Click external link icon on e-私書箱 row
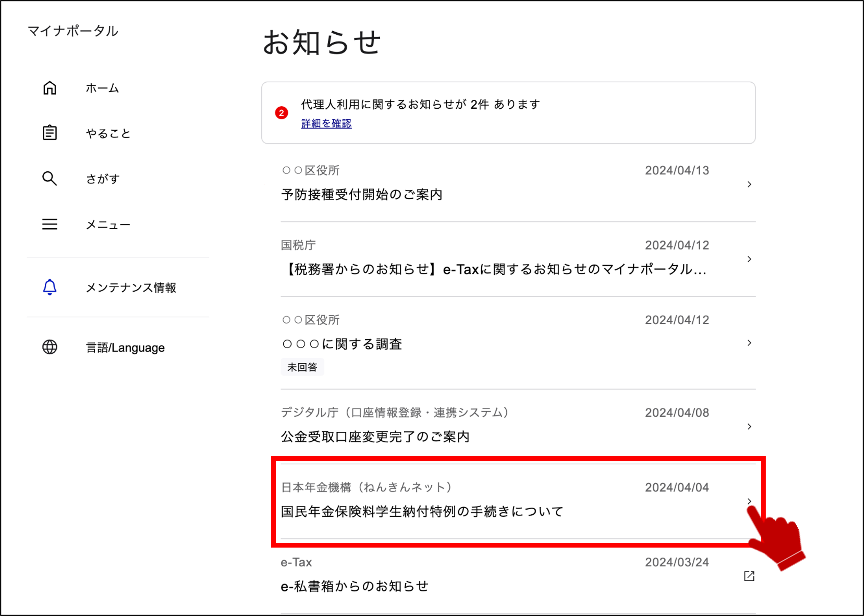The width and height of the screenshot is (864, 616). click(x=749, y=576)
